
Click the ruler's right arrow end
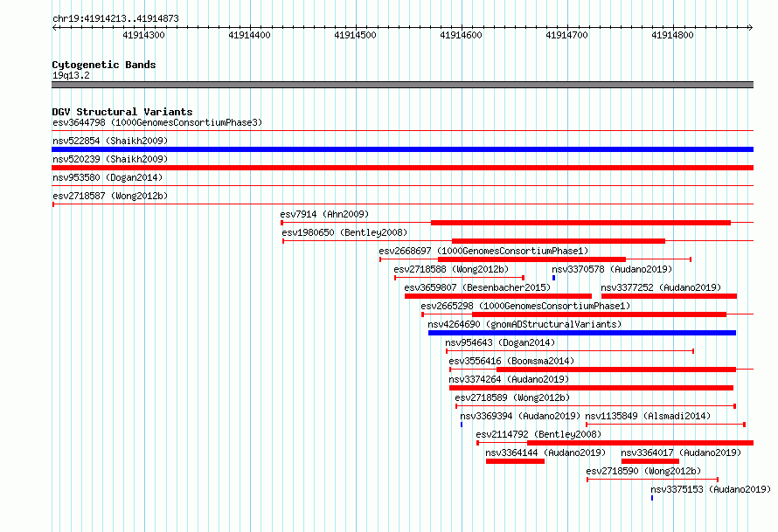click(x=750, y=27)
